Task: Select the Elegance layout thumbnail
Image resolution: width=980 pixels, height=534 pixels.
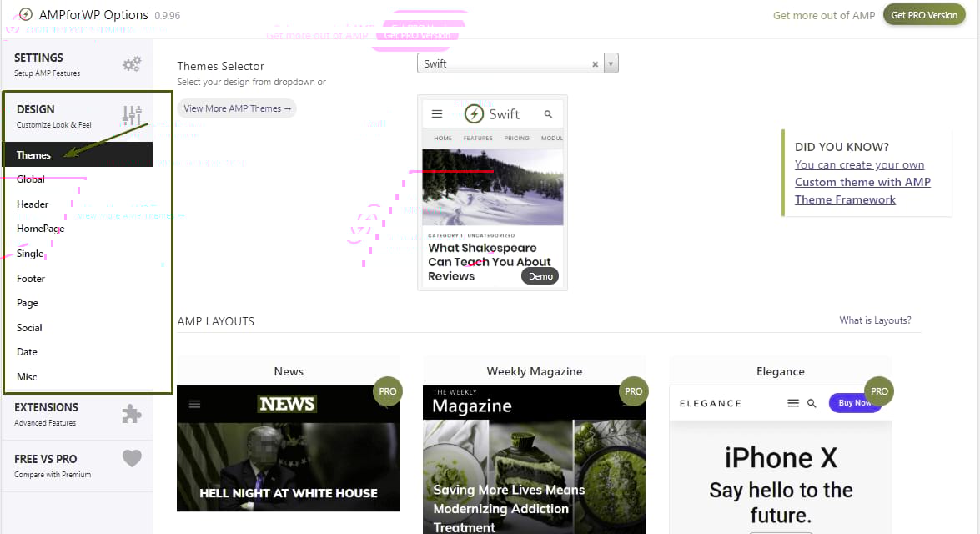Action: [781, 460]
